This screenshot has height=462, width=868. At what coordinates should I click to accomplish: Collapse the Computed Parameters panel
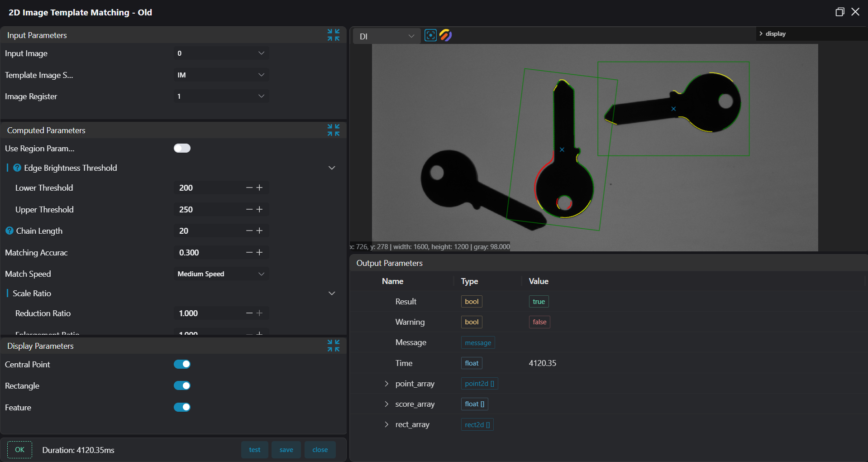click(334, 130)
